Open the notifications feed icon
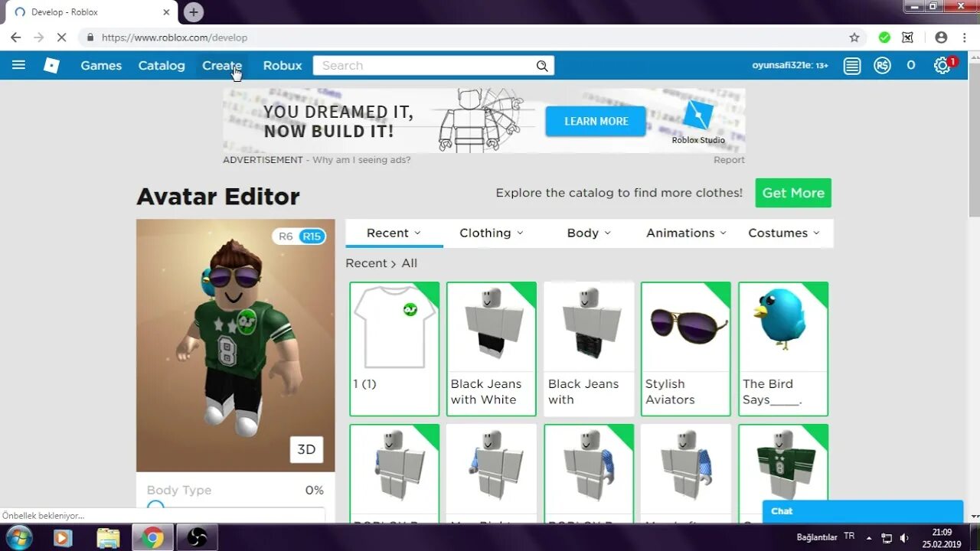Screen dimensions: 980x551 pyautogui.click(x=852, y=66)
